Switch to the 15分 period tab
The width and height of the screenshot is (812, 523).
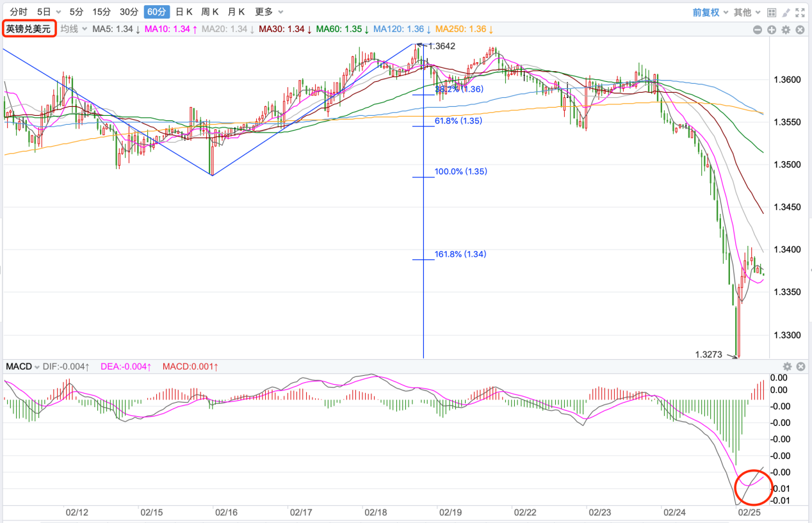(101, 12)
